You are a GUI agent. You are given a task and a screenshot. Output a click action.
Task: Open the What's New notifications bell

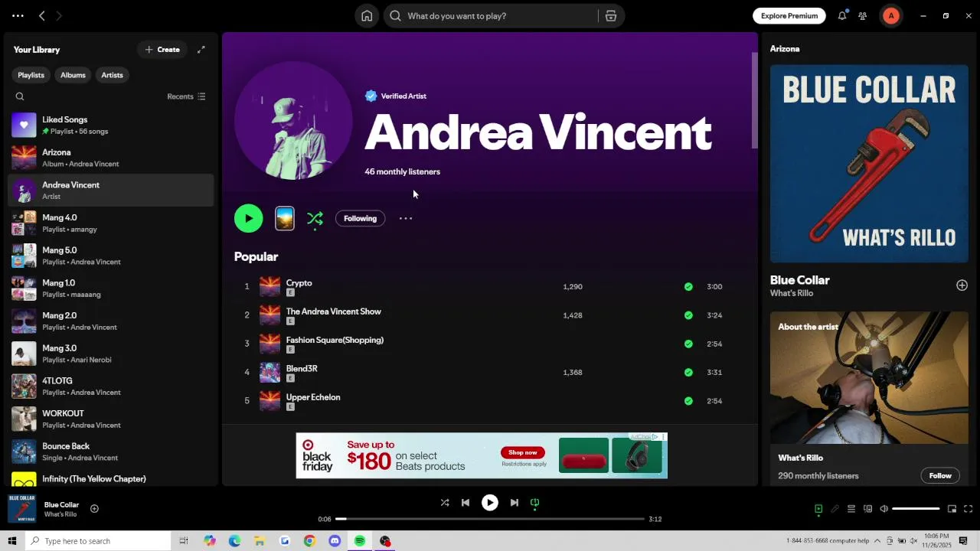(x=842, y=15)
